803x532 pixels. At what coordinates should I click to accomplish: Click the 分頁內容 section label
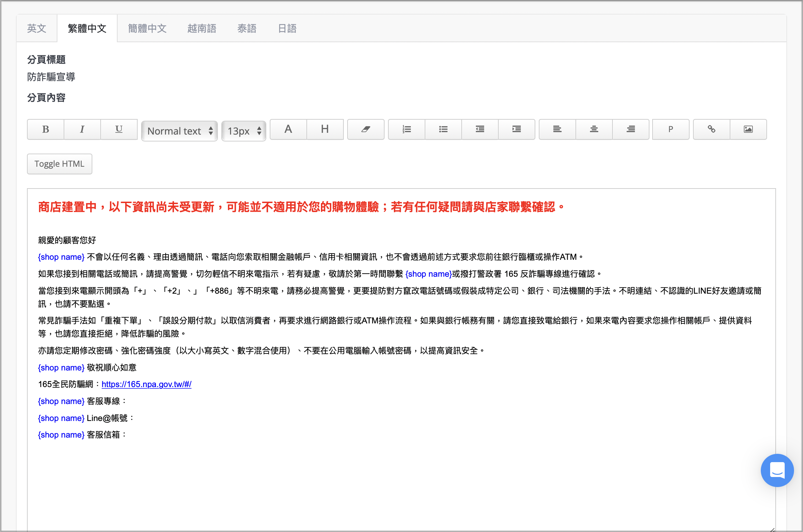point(46,98)
